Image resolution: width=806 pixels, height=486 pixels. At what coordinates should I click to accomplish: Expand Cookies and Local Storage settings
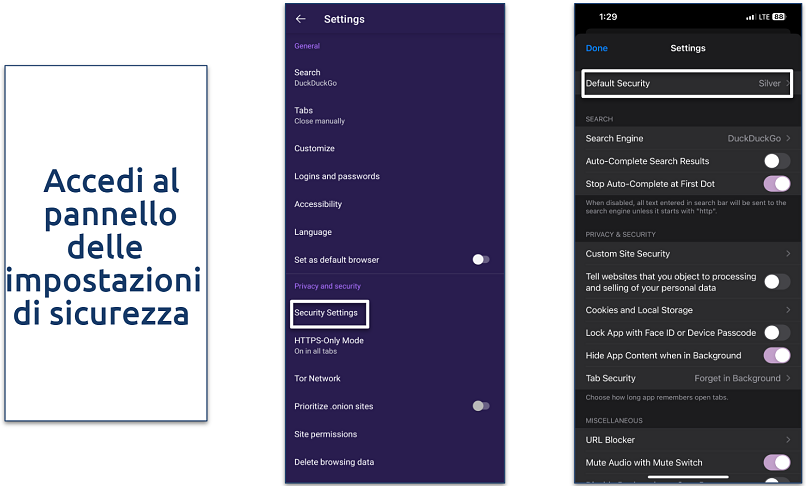point(686,310)
